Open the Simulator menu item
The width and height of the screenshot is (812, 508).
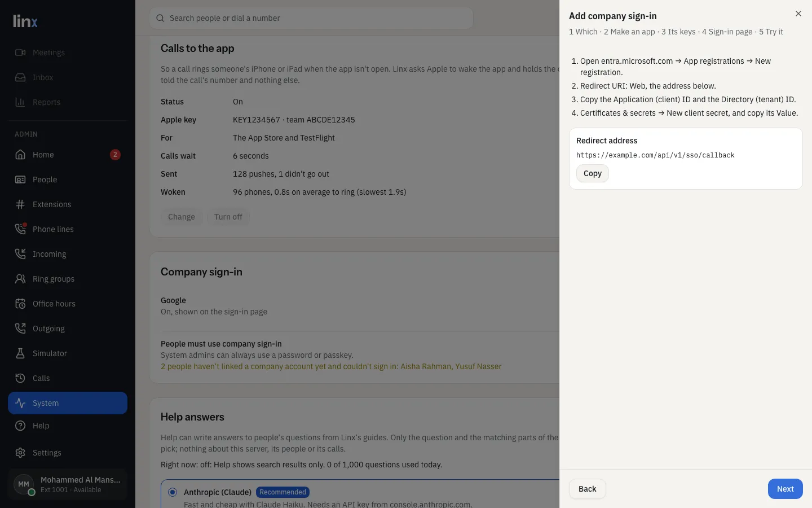point(68,353)
